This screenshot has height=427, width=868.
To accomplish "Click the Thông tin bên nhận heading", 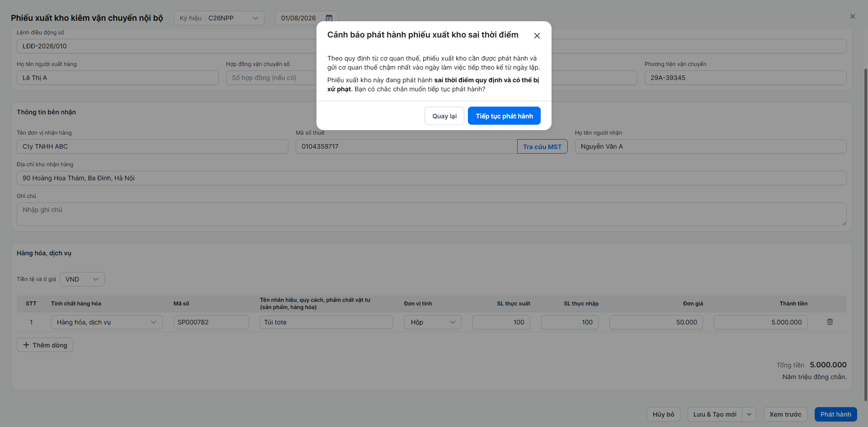I will pos(46,112).
